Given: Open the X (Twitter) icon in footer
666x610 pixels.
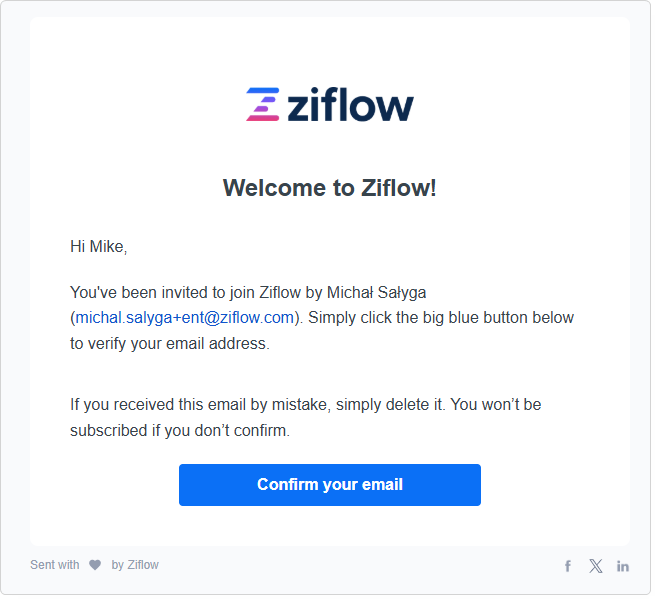Looking at the screenshot, I should (x=595, y=566).
